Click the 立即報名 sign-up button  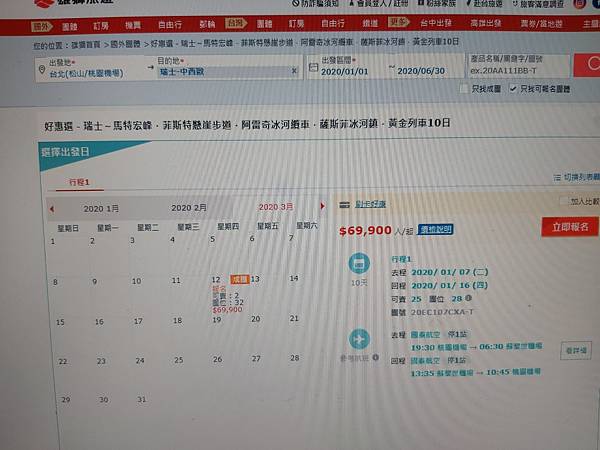570,227
